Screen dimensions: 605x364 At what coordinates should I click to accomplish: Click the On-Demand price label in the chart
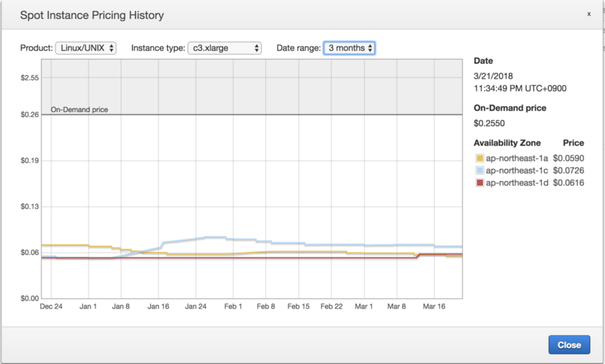click(79, 110)
